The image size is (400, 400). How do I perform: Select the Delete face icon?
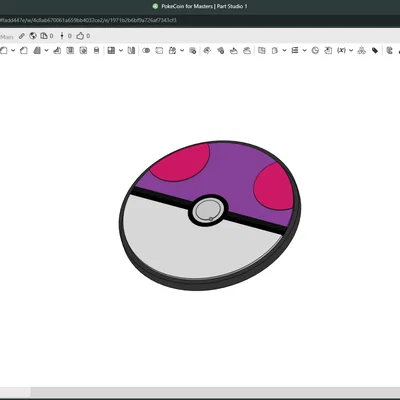[x=220, y=51]
